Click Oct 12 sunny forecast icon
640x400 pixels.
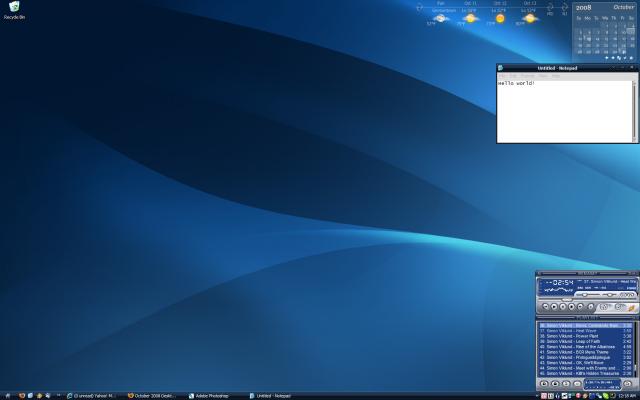[500, 18]
